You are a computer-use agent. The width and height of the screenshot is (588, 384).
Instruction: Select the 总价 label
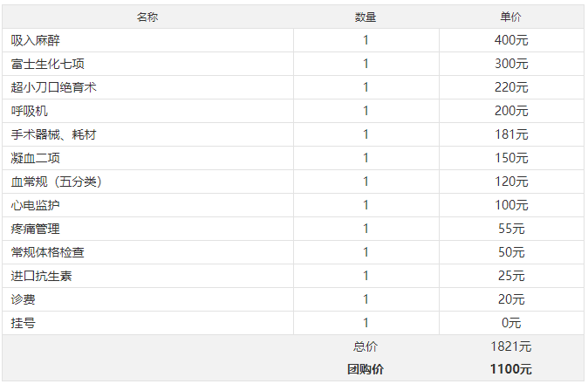point(366,346)
